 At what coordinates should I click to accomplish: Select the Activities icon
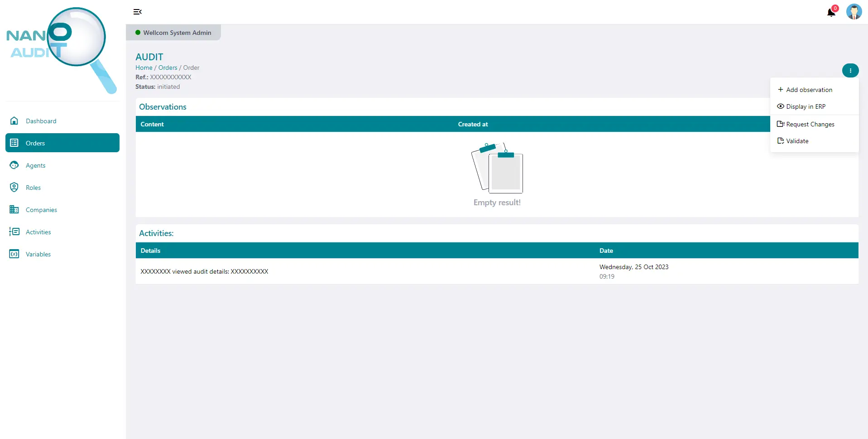point(14,232)
